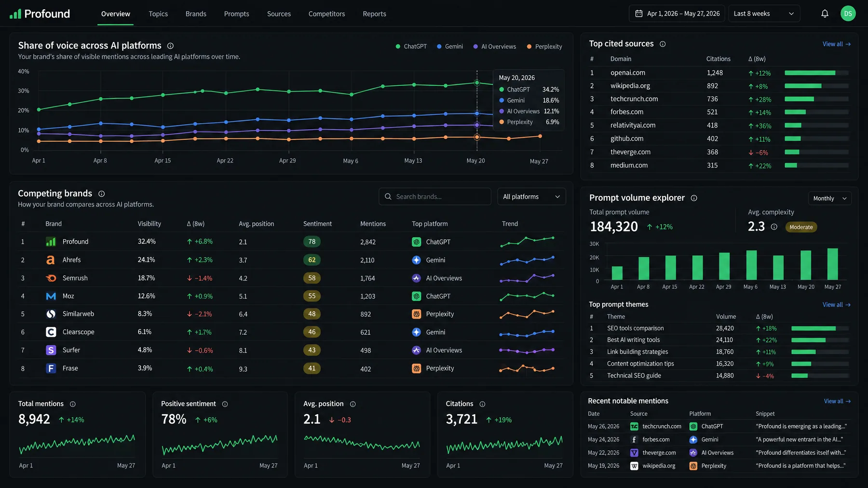Click info icon beside Citations card title
This screenshot has width=868, height=488.
(482, 404)
